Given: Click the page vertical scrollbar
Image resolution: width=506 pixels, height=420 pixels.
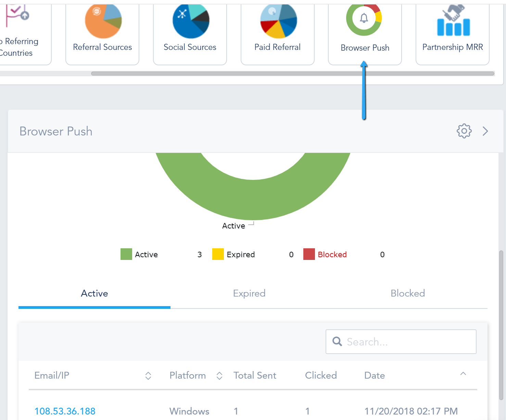Looking at the screenshot, I should point(501,325).
